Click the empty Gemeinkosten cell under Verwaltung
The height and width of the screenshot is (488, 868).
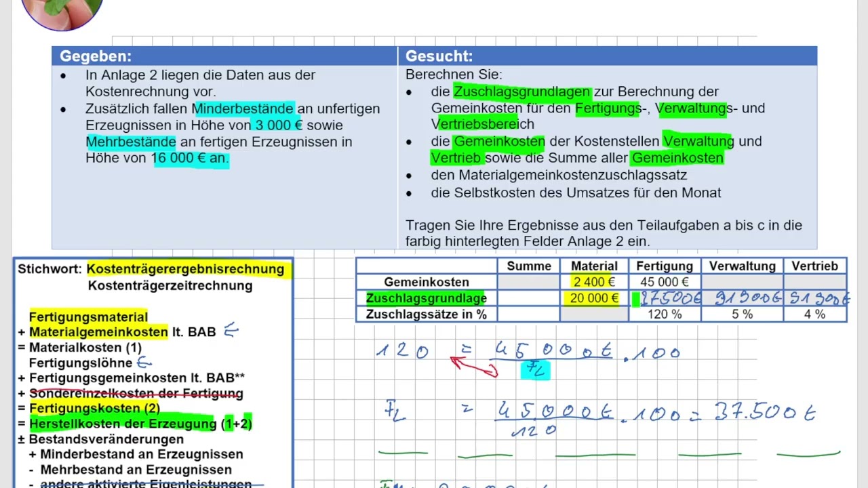[742, 282]
